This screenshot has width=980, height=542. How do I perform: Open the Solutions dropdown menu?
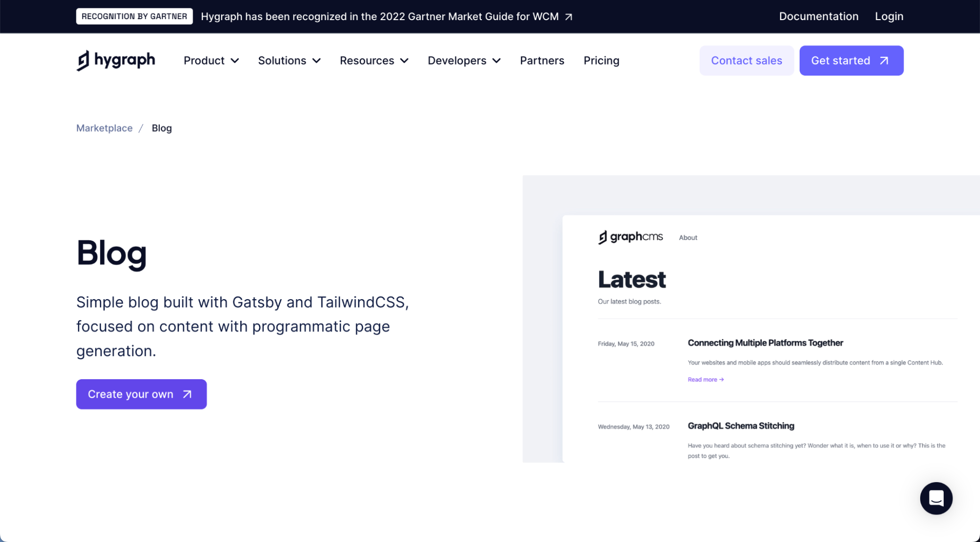click(x=289, y=60)
